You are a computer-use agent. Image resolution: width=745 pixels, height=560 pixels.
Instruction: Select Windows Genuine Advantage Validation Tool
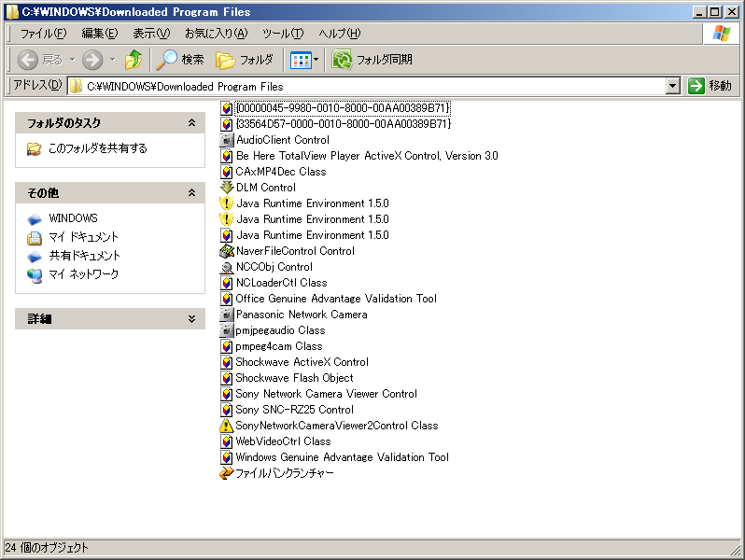(334, 457)
